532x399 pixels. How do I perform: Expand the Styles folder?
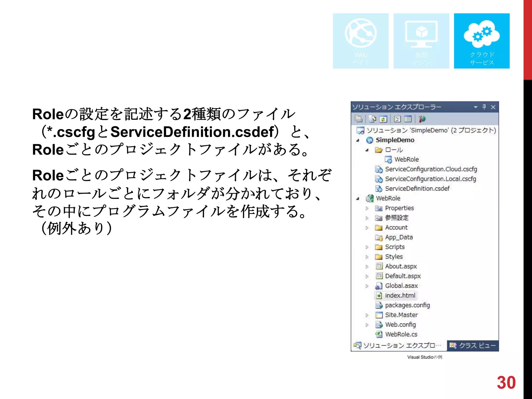pyautogui.click(x=367, y=257)
